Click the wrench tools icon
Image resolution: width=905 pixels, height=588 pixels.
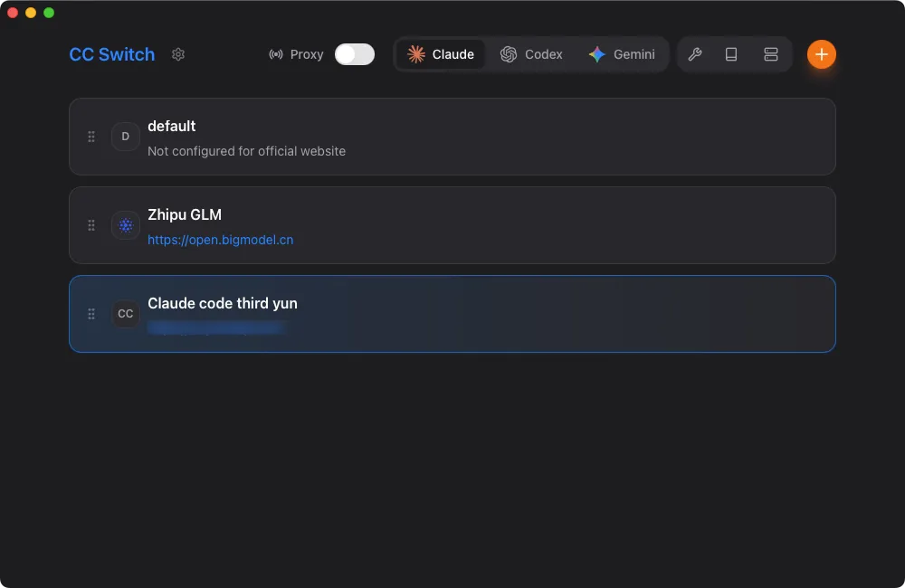695,54
